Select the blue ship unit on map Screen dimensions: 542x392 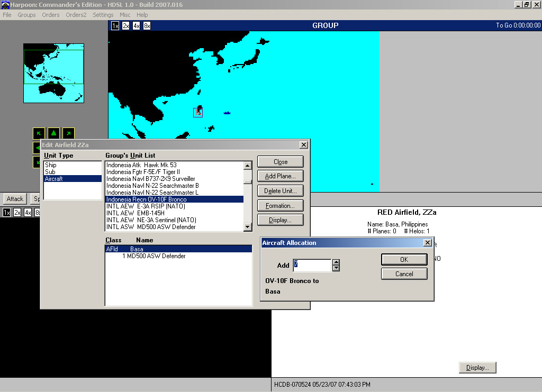227,113
